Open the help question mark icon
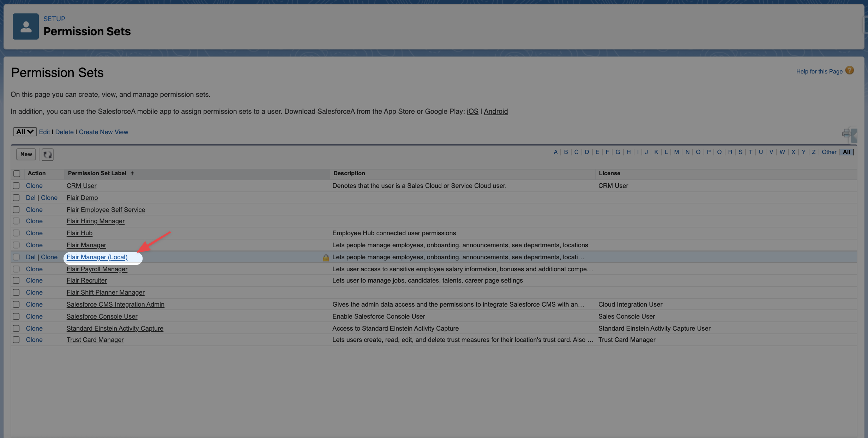Screen dimensions: 868x438 point(850,71)
